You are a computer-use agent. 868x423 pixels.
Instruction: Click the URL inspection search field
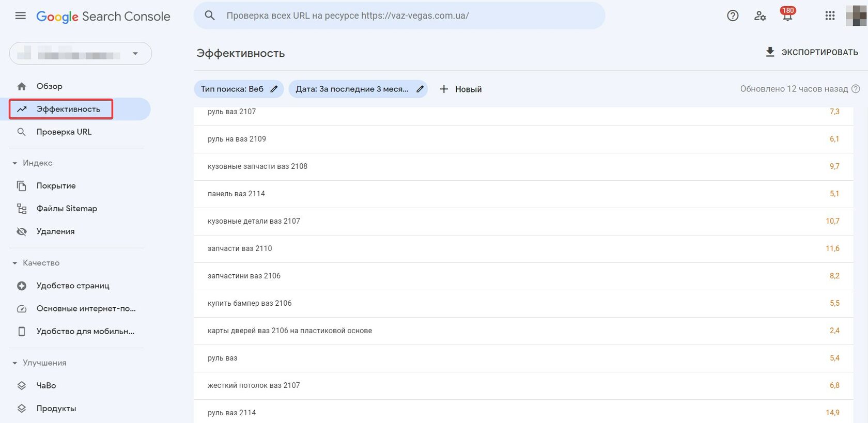[399, 15]
